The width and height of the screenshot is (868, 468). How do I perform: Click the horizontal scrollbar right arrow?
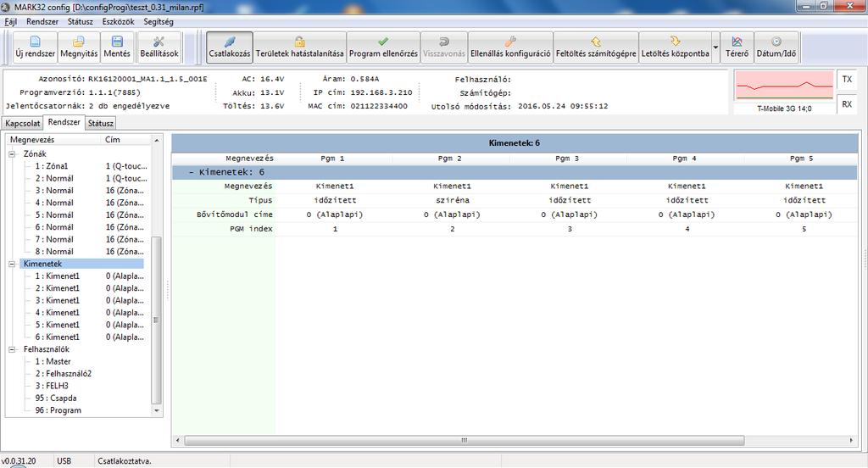pyautogui.click(x=851, y=440)
